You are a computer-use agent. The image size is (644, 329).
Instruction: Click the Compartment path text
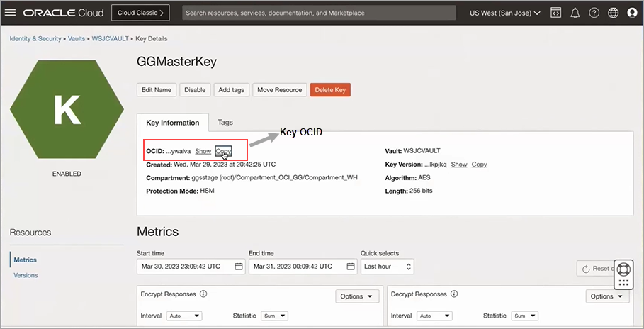(274, 178)
